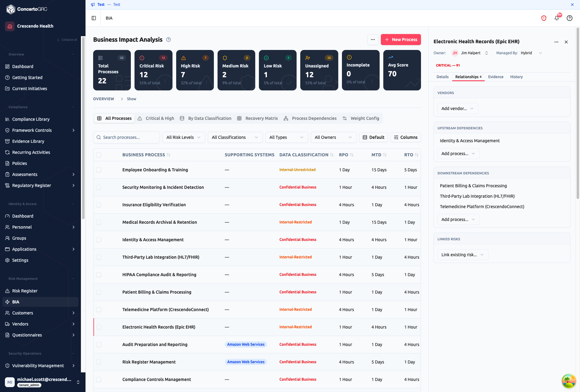
Task: Click the Evidence Library icon
Action: click(x=7, y=141)
